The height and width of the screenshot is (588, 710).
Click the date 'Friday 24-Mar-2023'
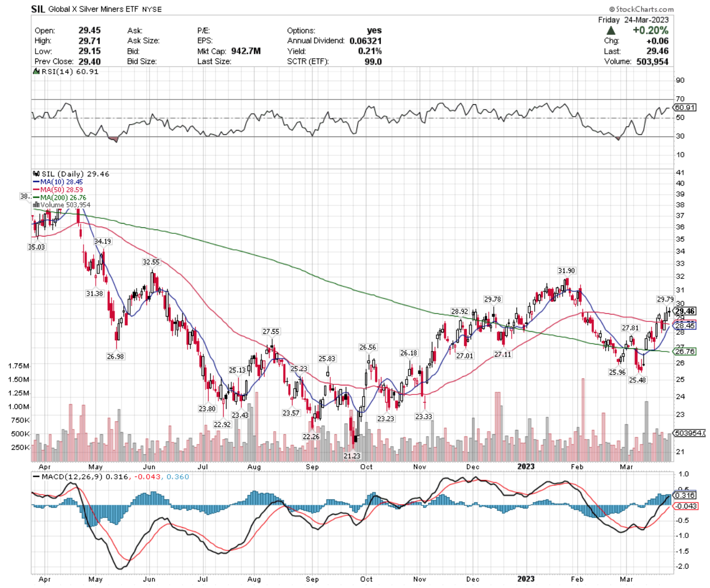pyautogui.click(x=633, y=20)
